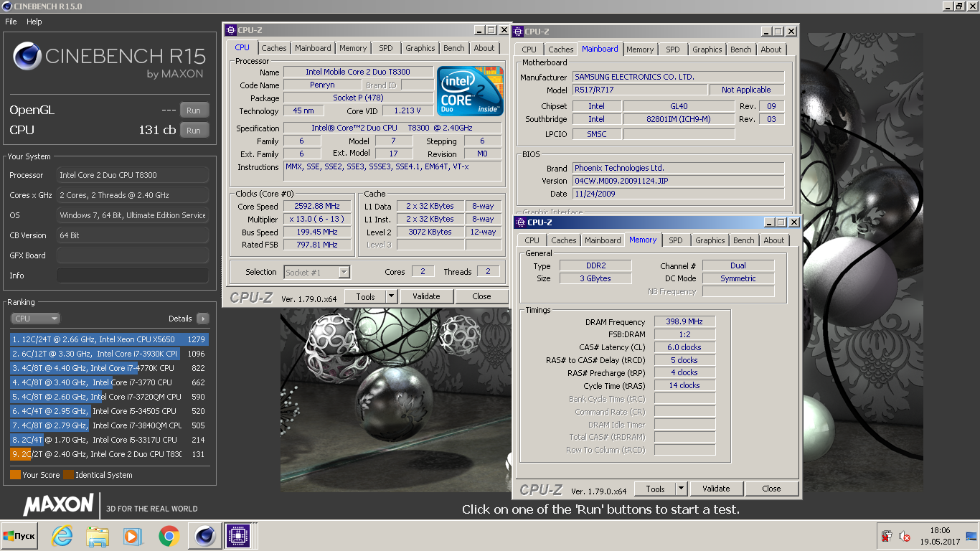Click the GFX Board field
Viewport: 980px width, 551px height.
(x=133, y=255)
